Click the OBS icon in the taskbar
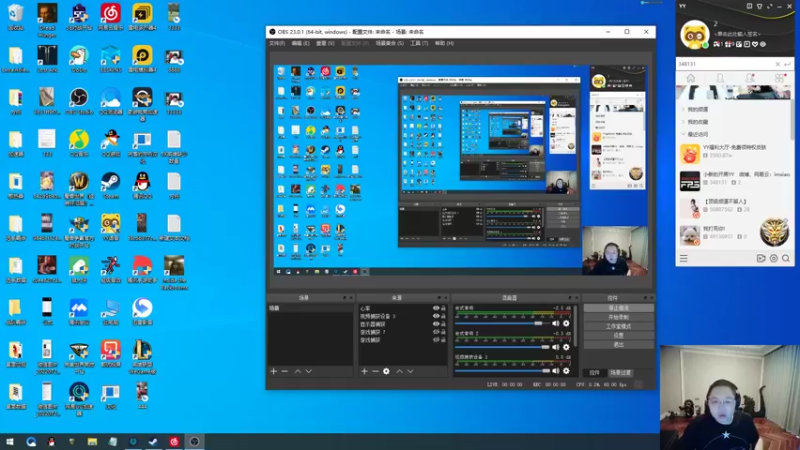Screen dimensions: 800x450 click(194, 442)
